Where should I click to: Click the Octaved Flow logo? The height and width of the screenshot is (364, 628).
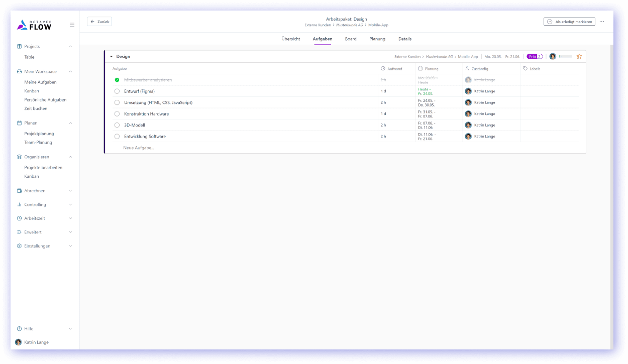tap(34, 25)
